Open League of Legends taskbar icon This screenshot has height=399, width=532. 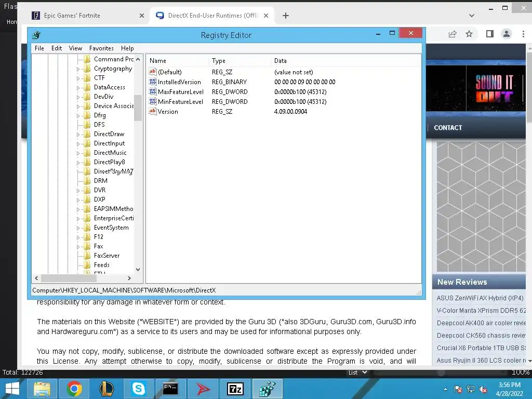click(106, 389)
